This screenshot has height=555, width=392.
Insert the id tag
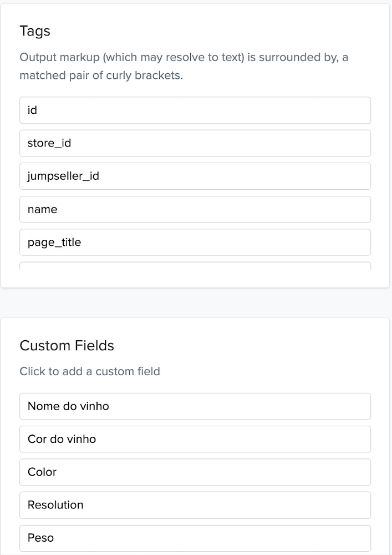tap(195, 110)
